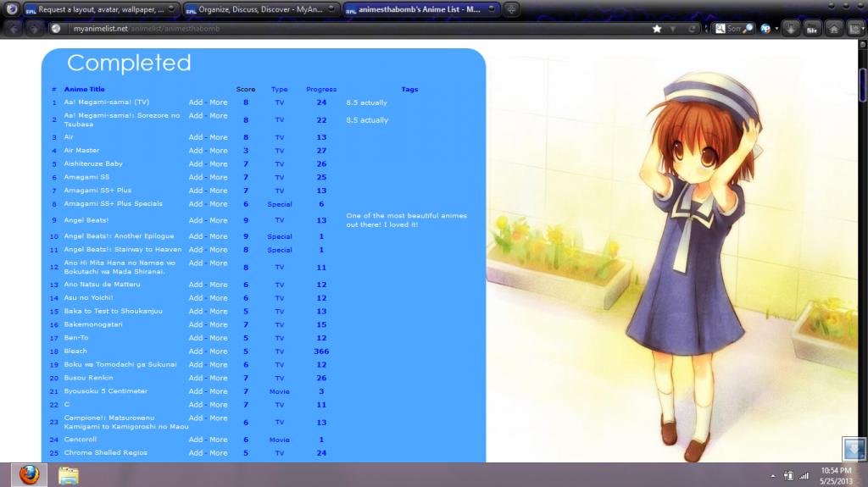Image resolution: width=868 pixels, height=487 pixels.
Task: Click the new tab plus button
Action: [512, 9]
